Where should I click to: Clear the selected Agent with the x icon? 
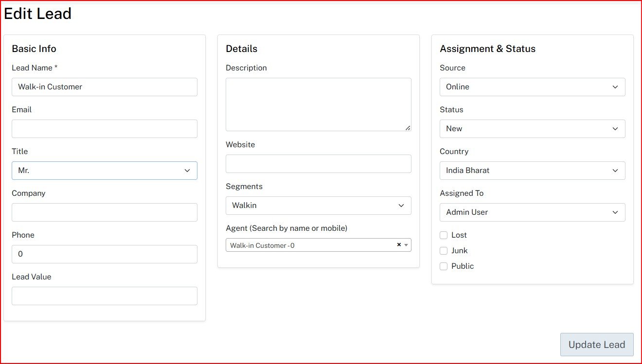coord(399,245)
